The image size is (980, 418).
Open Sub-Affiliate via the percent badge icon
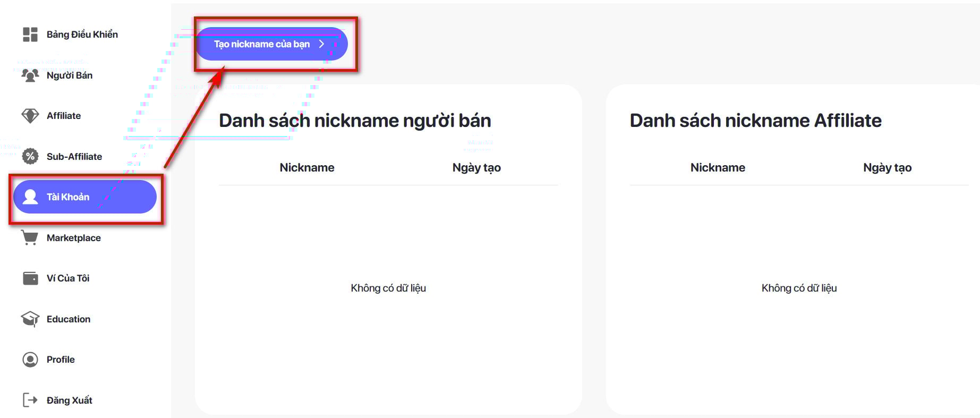coord(30,156)
